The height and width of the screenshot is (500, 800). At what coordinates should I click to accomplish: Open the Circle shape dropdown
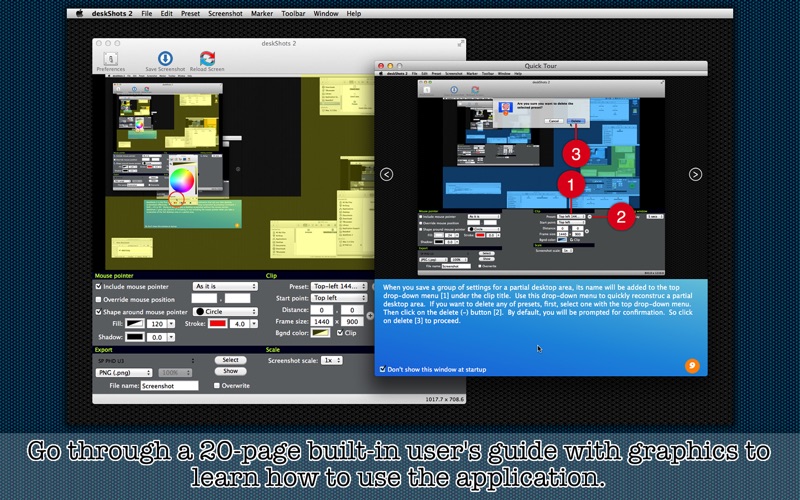click(x=225, y=311)
